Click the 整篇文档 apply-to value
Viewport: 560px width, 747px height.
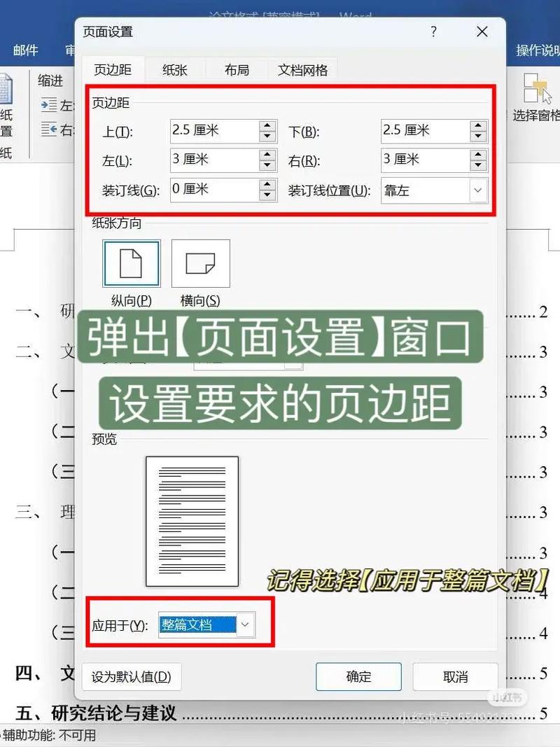point(197,624)
